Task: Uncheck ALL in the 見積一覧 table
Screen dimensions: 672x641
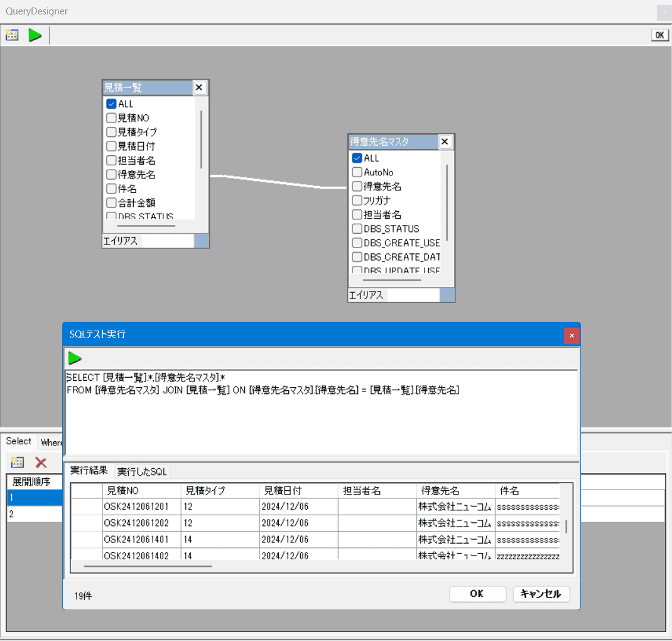Action: click(111, 104)
